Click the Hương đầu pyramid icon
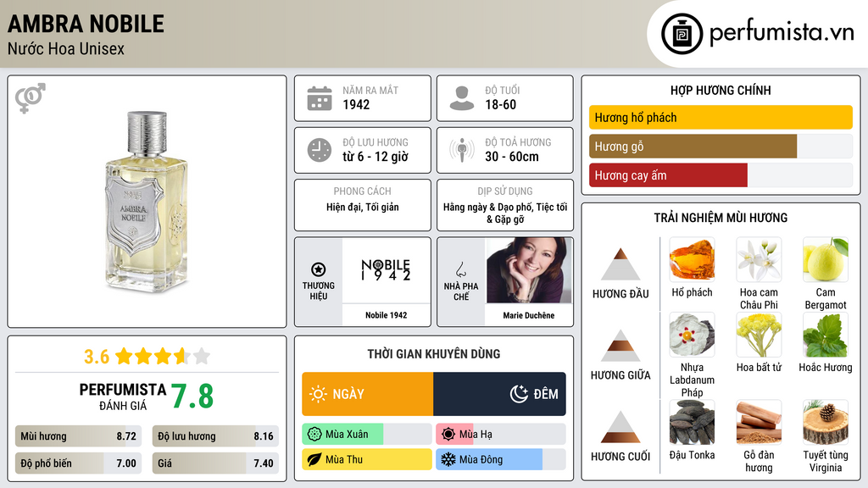868x488 pixels. pyautogui.click(x=620, y=264)
